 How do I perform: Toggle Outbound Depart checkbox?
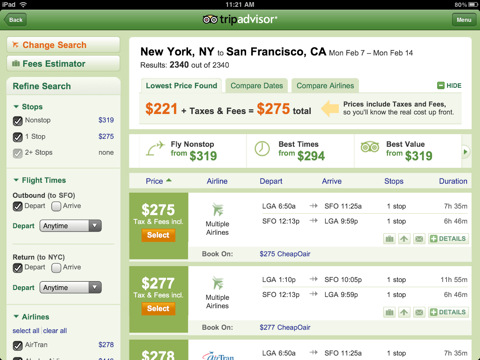pyautogui.click(x=18, y=206)
